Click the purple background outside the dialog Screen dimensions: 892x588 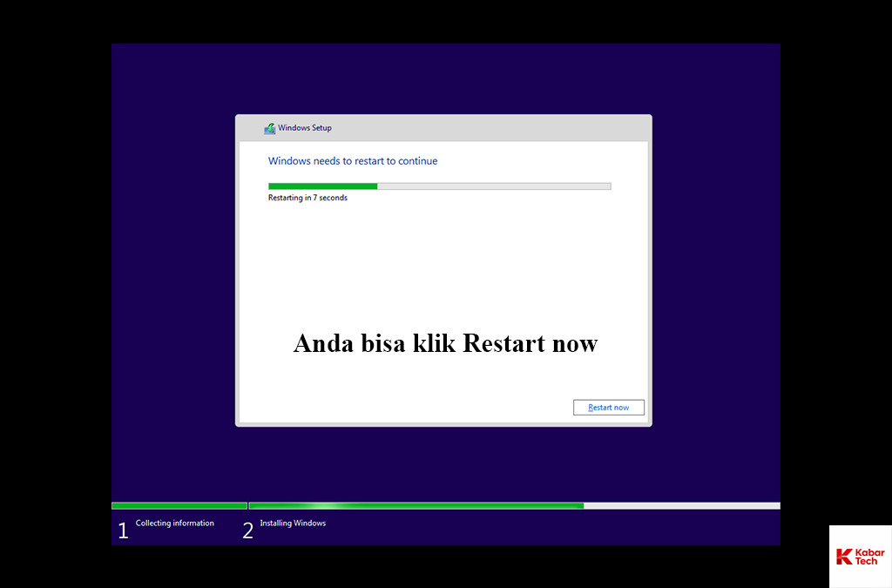pyautogui.click(x=166, y=261)
